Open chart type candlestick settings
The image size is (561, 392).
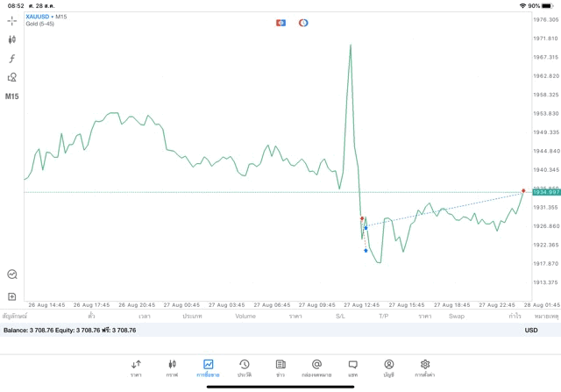[x=12, y=39]
